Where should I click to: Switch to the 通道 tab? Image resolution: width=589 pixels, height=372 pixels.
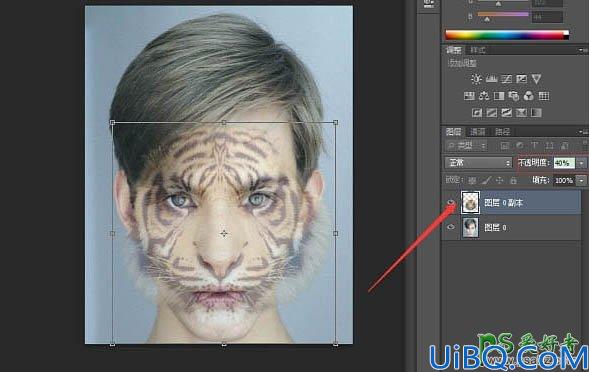(478, 132)
